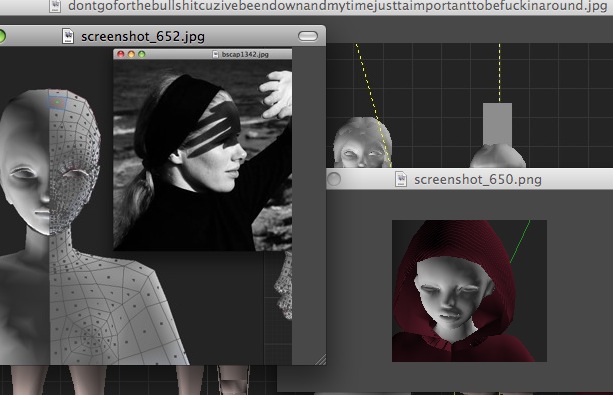Click green zoom button of screenshot_652.jpg window
Image resolution: width=613 pixels, height=395 pixels.
coord(2,36)
